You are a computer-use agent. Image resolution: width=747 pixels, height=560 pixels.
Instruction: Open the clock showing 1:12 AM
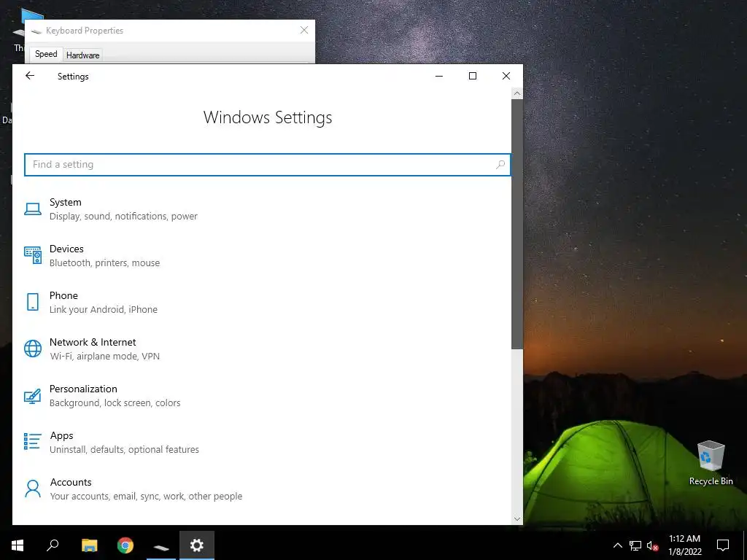(684, 545)
